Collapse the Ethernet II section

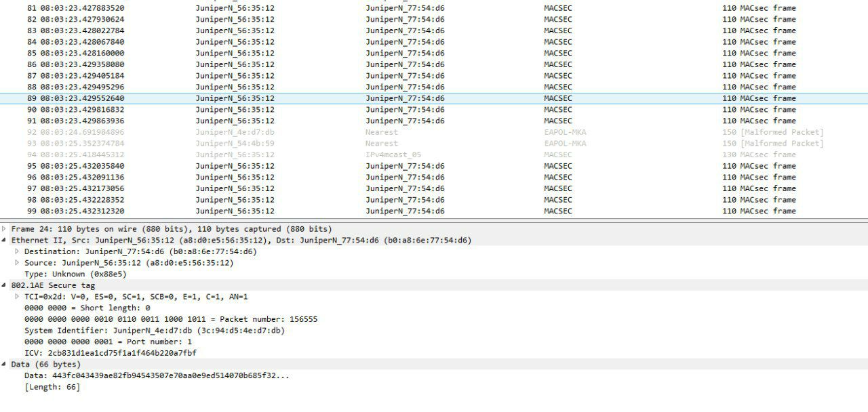pos(4,241)
